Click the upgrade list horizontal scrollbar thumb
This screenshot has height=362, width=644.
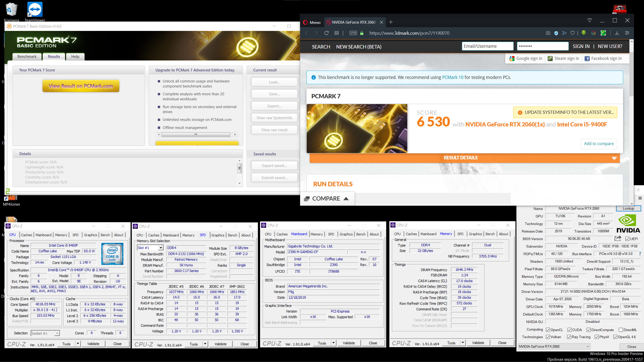[196, 134]
